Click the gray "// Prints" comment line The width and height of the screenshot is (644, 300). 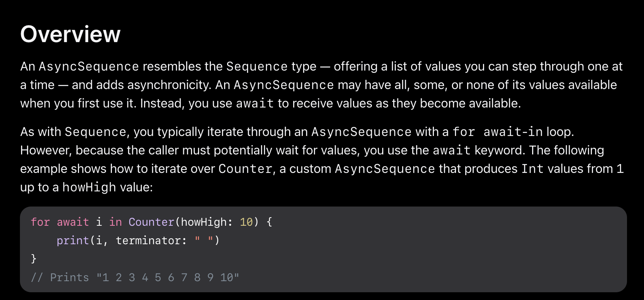pyautogui.click(x=135, y=277)
